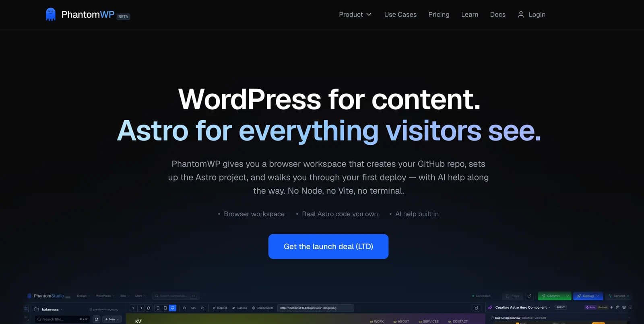The width and height of the screenshot is (644, 324).
Task: Click Get the launch deal (LTD) button
Action: pyautogui.click(x=328, y=246)
